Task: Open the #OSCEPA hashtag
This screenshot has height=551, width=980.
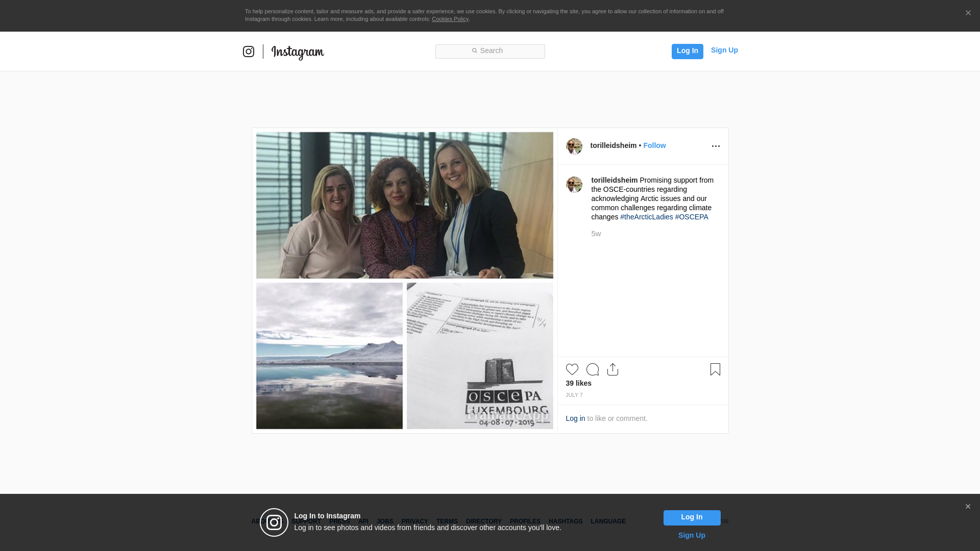Action: 691,217
